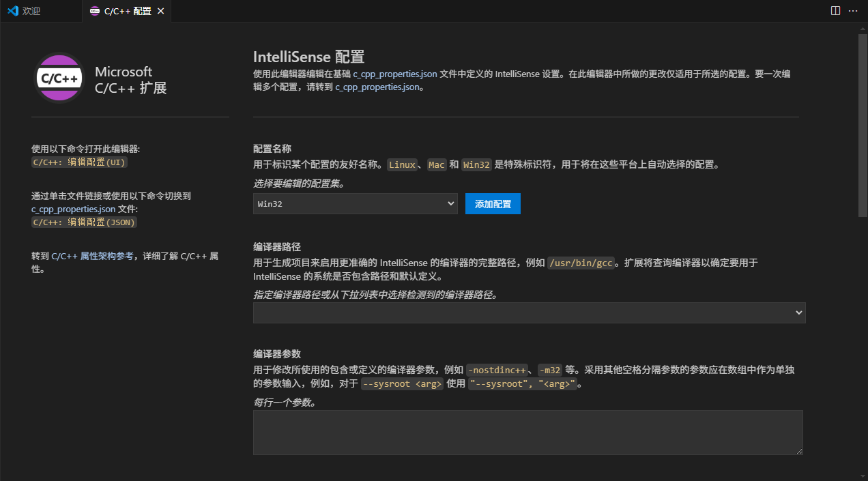Open c_cpp_properties.json link in first description line
The height and width of the screenshot is (481, 868).
395,74
